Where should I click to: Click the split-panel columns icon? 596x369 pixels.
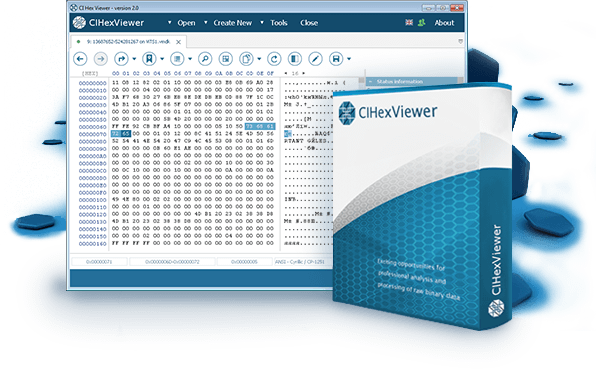pos(295,59)
